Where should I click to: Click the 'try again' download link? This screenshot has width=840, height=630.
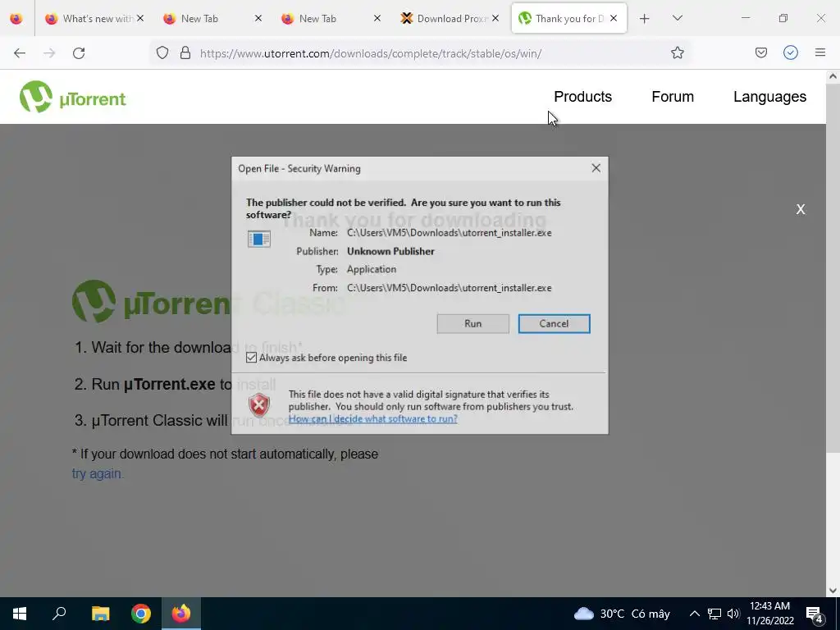[98, 473]
